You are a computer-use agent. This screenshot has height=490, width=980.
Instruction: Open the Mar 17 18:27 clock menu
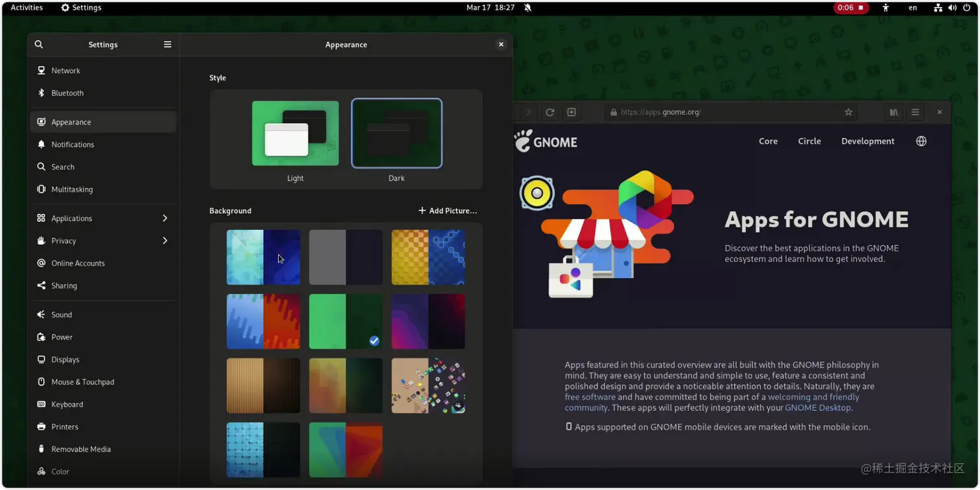[491, 8]
